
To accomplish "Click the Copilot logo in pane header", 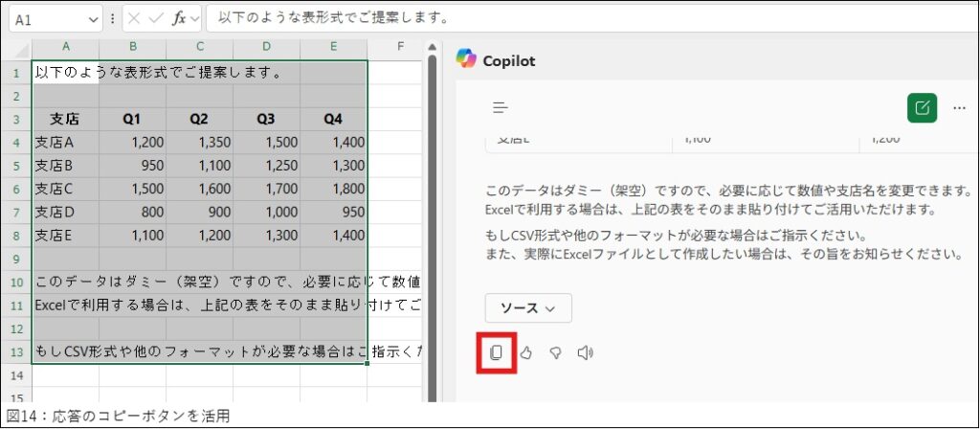I will click(466, 60).
